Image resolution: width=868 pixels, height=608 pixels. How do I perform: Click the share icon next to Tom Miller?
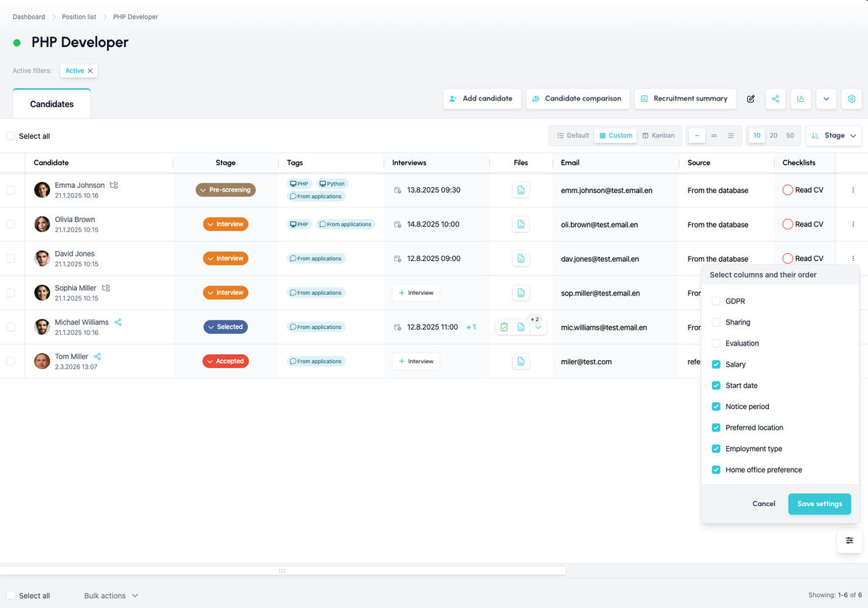tap(98, 356)
